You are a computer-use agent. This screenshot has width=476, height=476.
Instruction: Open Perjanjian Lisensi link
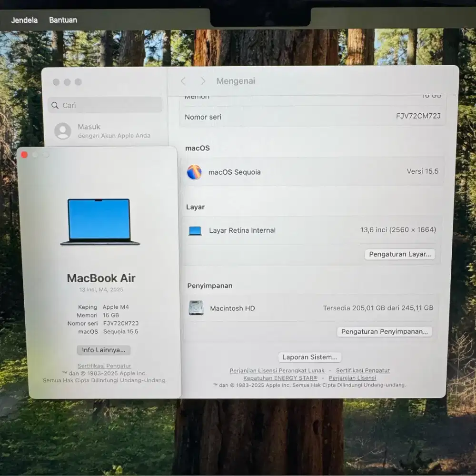(352, 378)
